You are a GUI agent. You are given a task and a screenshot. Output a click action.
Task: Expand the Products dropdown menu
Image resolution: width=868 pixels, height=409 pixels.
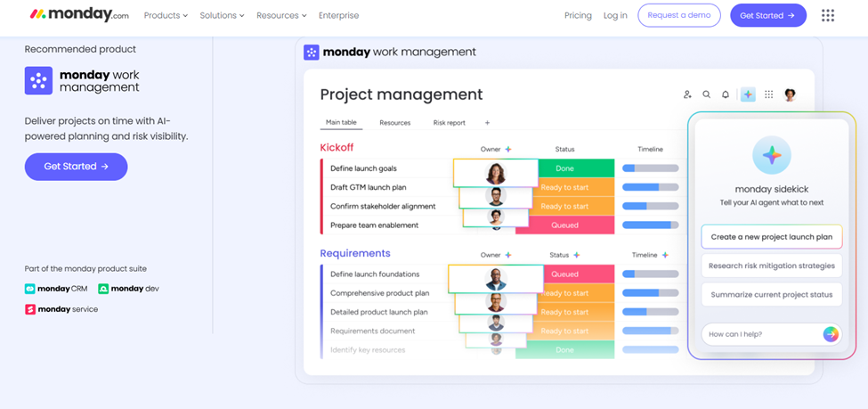166,15
